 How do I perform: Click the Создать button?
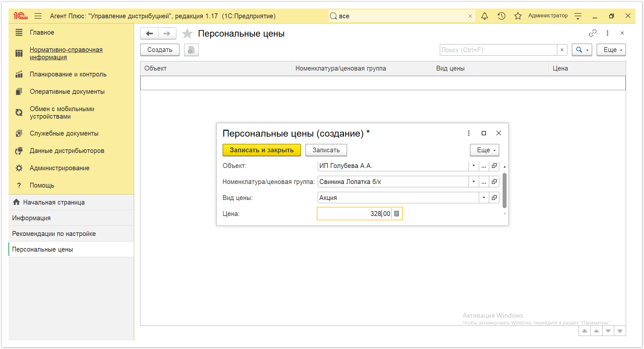(160, 50)
